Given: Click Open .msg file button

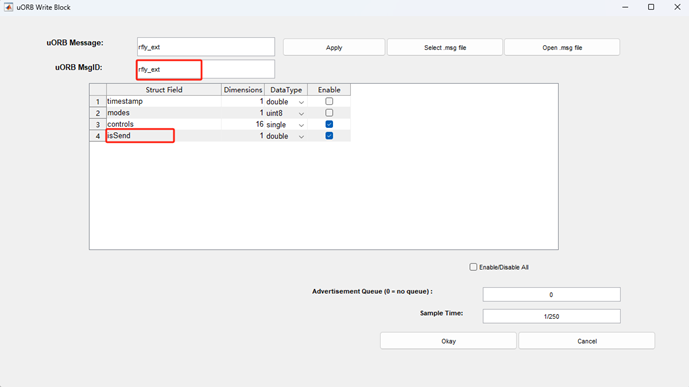Looking at the screenshot, I should coord(562,47).
